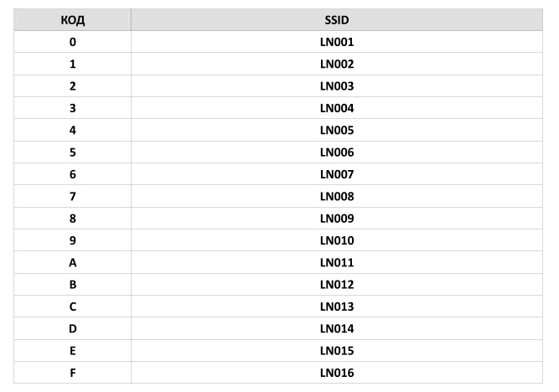Click code cell 5
559x392 pixels.
tap(72, 152)
